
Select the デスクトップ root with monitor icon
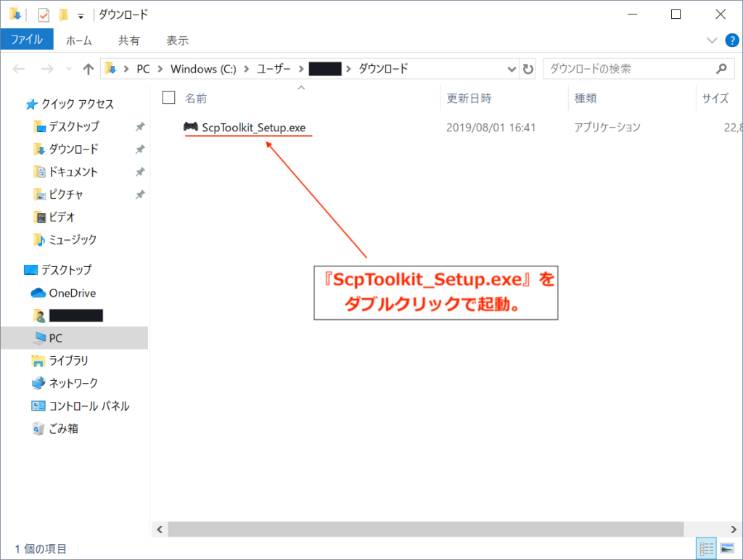point(66,270)
